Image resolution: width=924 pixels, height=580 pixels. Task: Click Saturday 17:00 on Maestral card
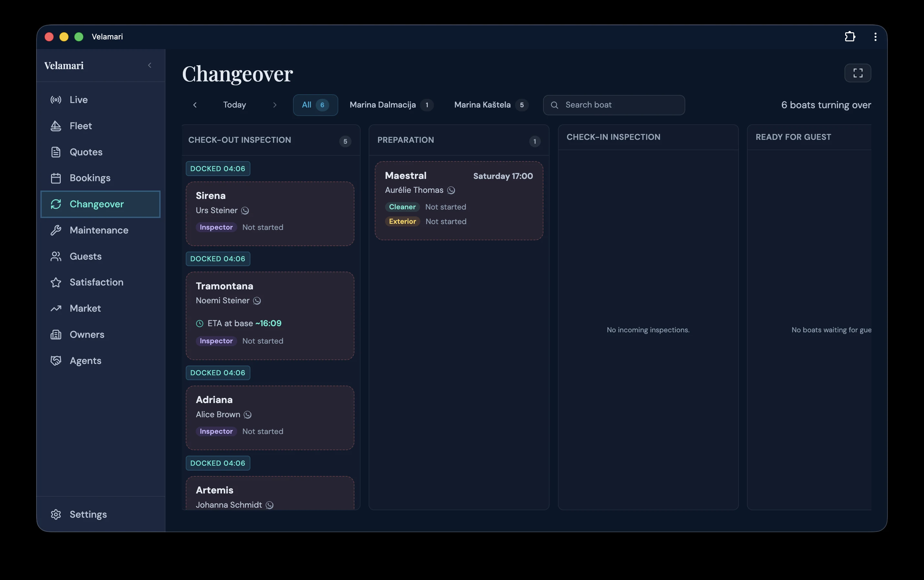(503, 176)
